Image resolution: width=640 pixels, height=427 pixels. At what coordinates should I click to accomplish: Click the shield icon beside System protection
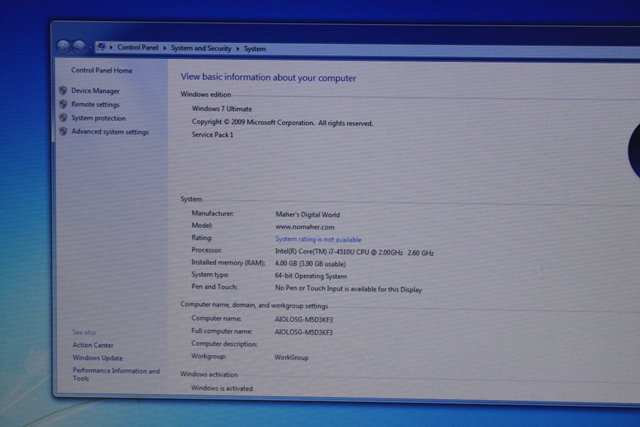(63, 118)
